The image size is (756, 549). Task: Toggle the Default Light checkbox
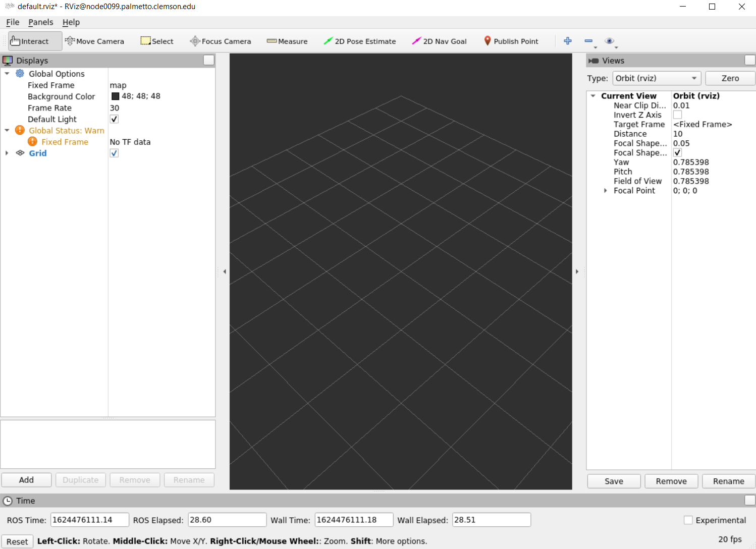click(x=114, y=119)
